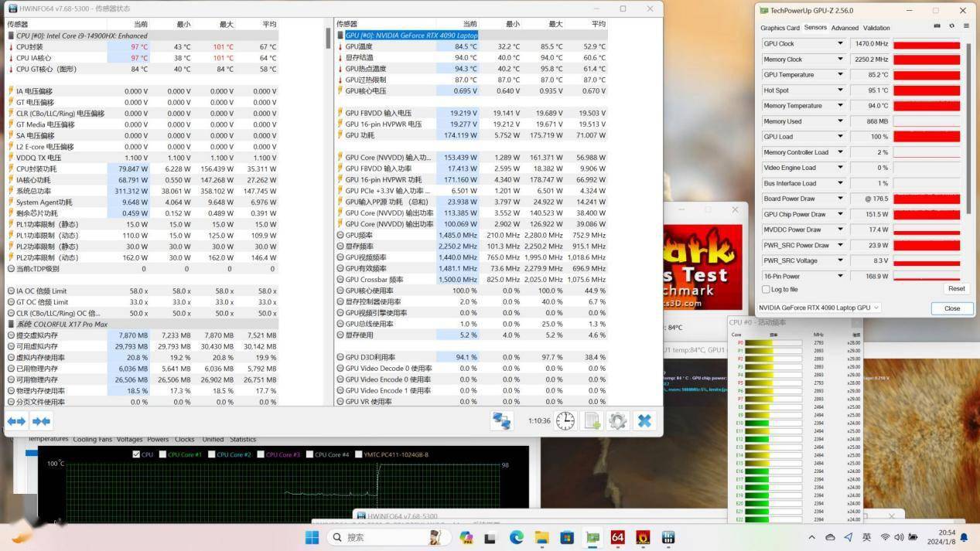Viewport: 980px width, 551px height.
Task: Show hidden system tray icons
Action: [811, 537]
